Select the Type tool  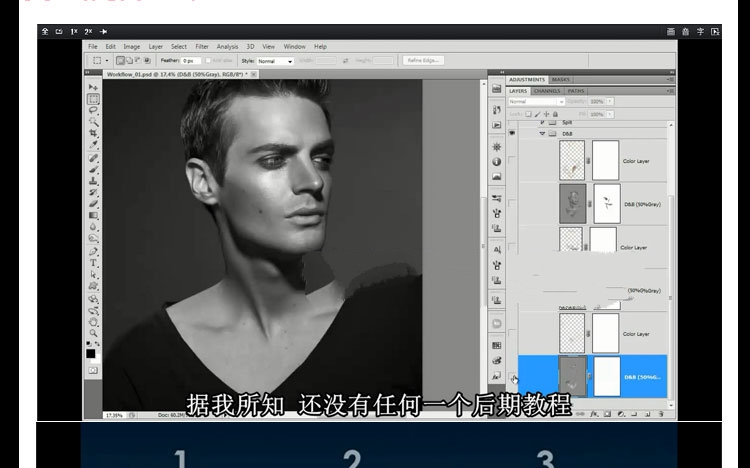click(x=93, y=263)
